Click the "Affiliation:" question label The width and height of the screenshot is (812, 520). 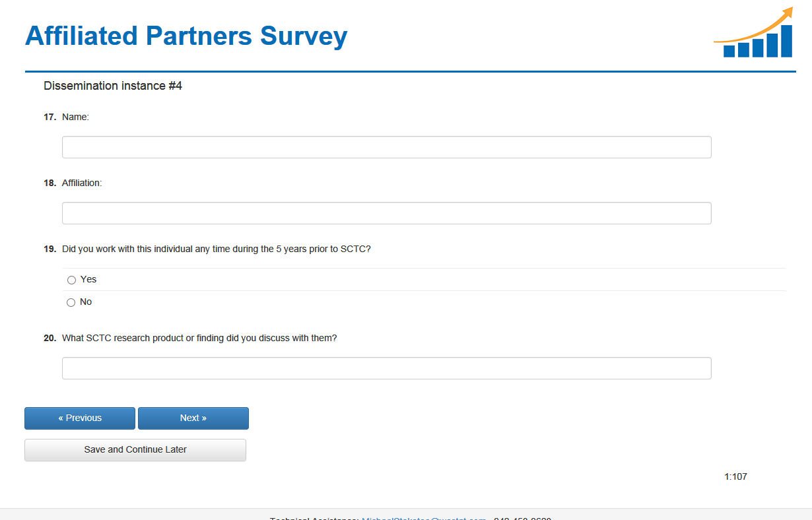pos(82,183)
